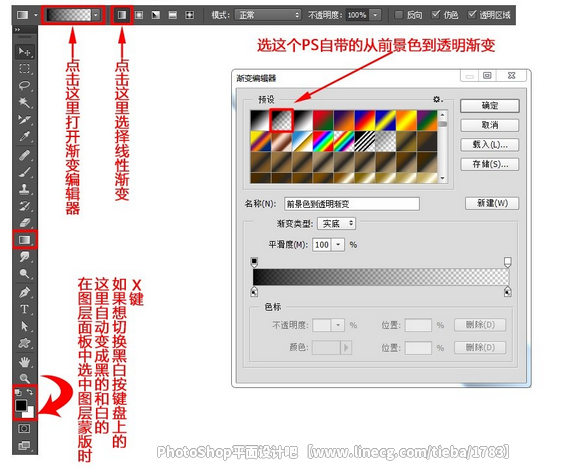The width and height of the screenshot is (565, 471).
Task: Select the Path Selection tool
Action: click(25, 326)
